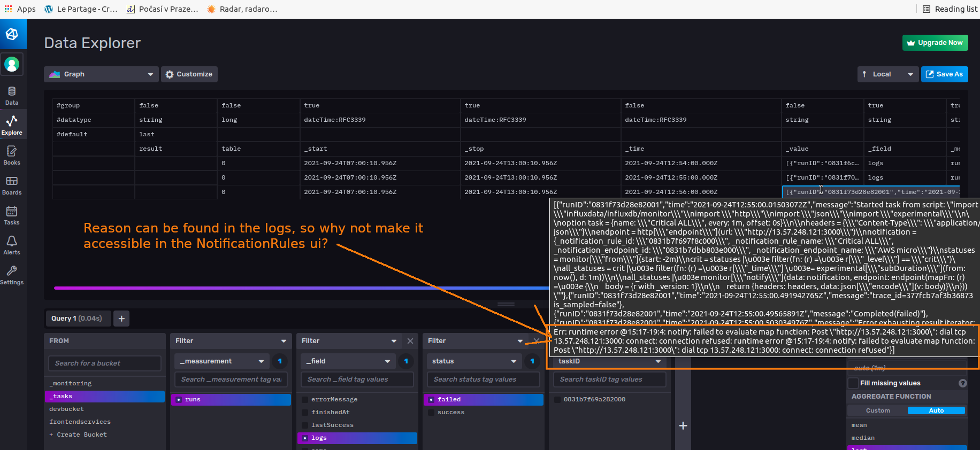Open the _measurement tag key dropdown
Image resolution: width=980 pixels, height=450 pixels.
click(x=222, y=361)
